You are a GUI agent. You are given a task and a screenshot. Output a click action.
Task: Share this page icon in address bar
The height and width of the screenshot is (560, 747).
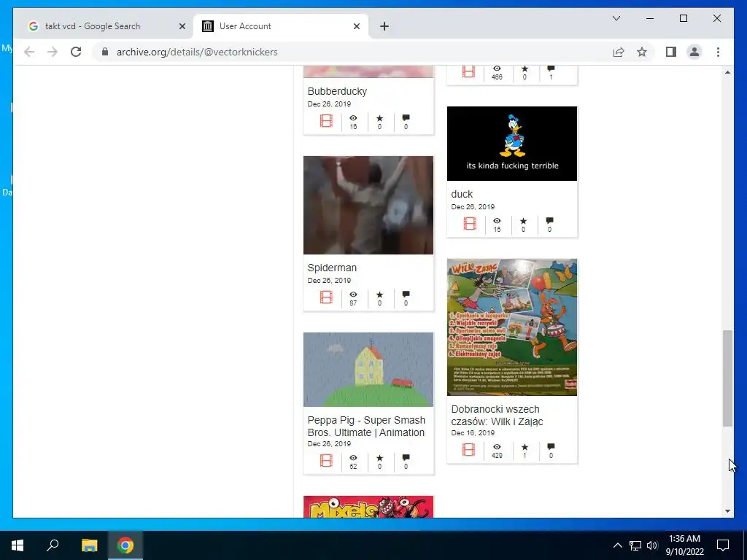(619, 52)
